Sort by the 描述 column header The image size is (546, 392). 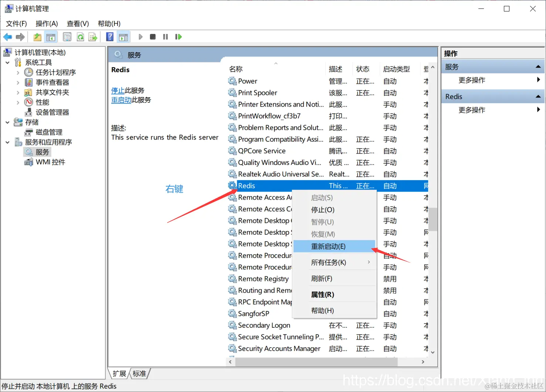[339, 69]
